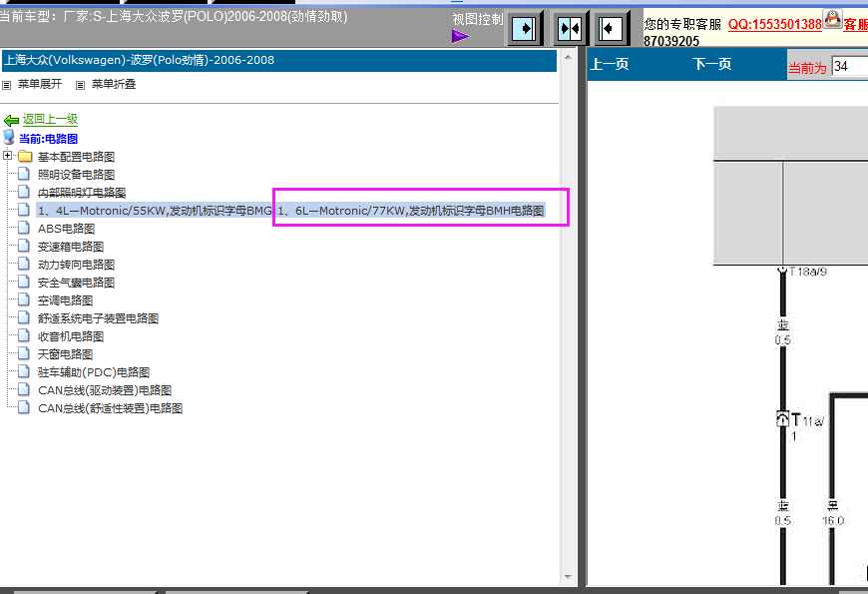Go to previous page 上一页

click(x=610, y=64)
